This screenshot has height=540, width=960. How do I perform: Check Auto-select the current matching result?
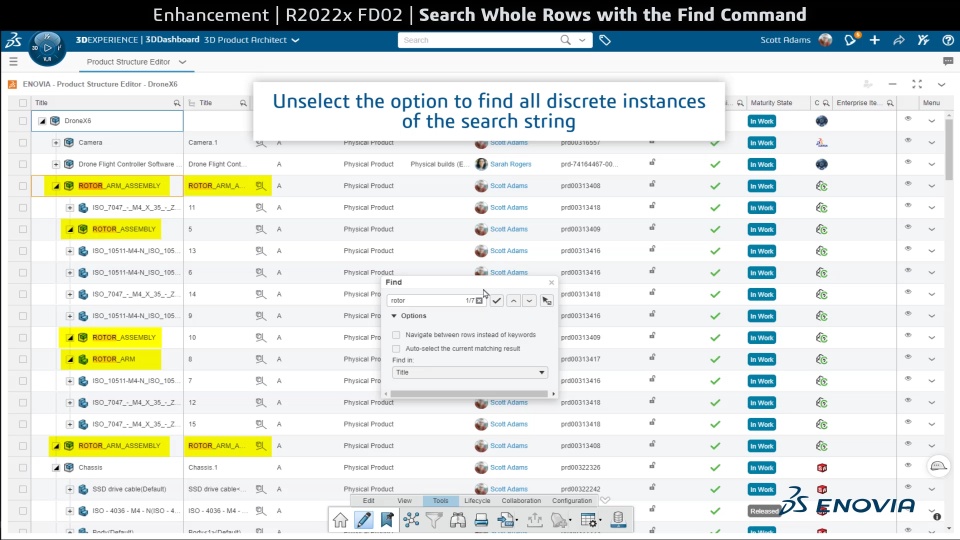[x=396, y=348]
